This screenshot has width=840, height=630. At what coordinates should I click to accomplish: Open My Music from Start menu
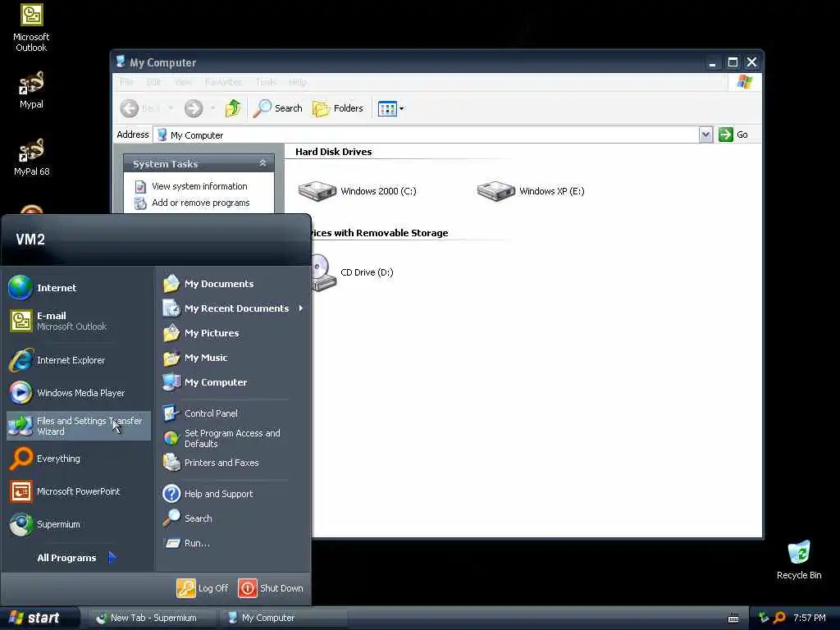click(x=232, y=358)
